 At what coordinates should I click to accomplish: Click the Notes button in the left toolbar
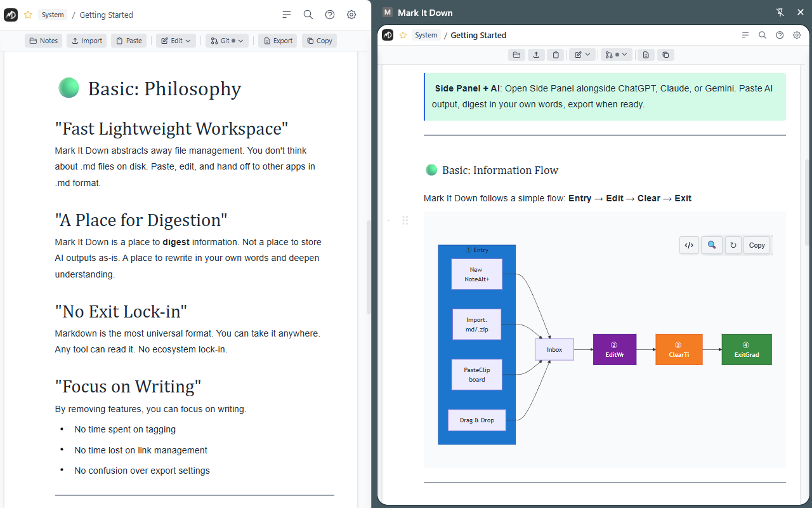[x=43, y=40]
